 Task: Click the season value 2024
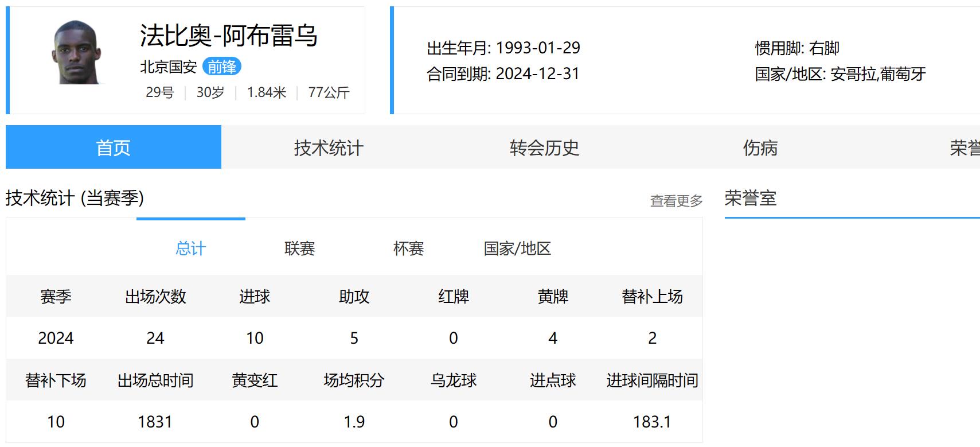(56, 338)
